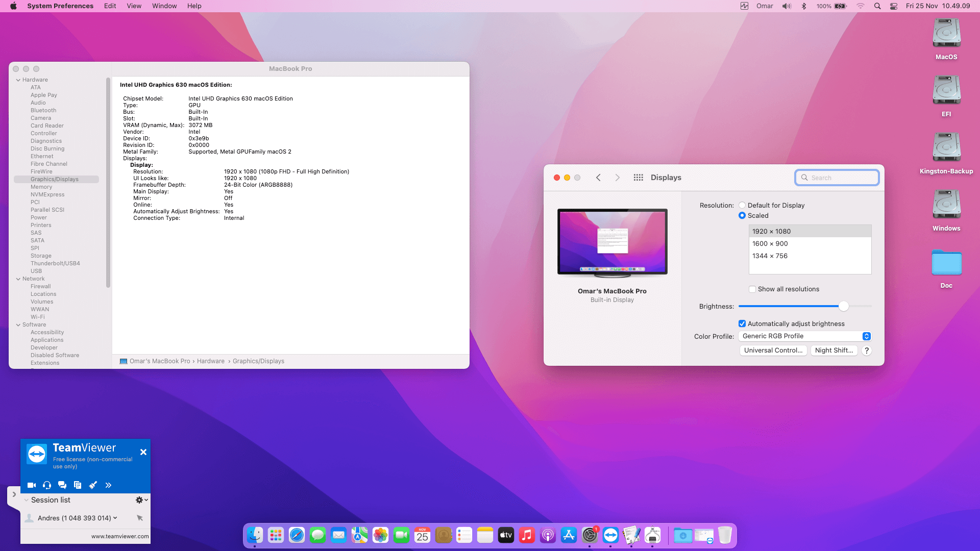Viewport: 980px width, 551px height.
Task: Collapse the Hardware section in System Information
Action: [x=18, y=80]
